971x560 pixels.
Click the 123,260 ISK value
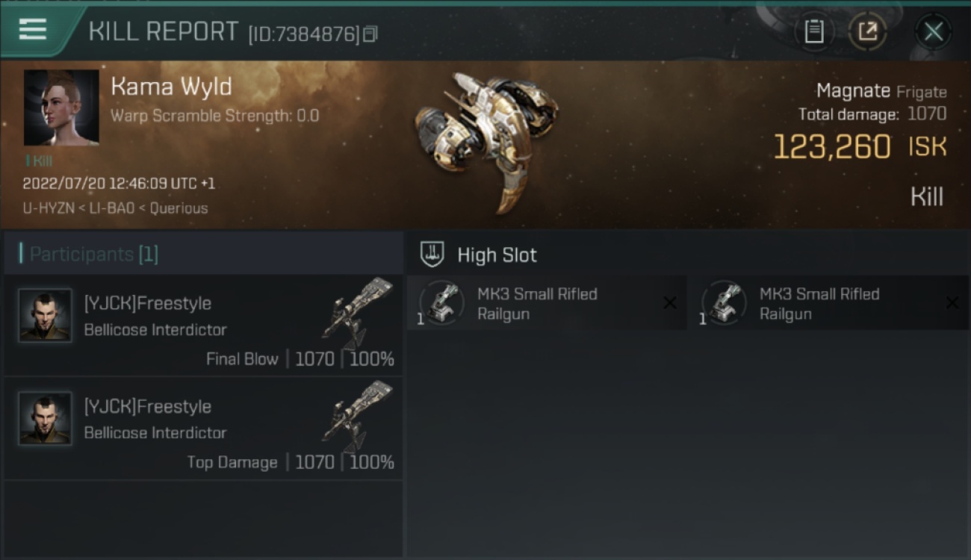pyautogui.click(x=860, y=147)
